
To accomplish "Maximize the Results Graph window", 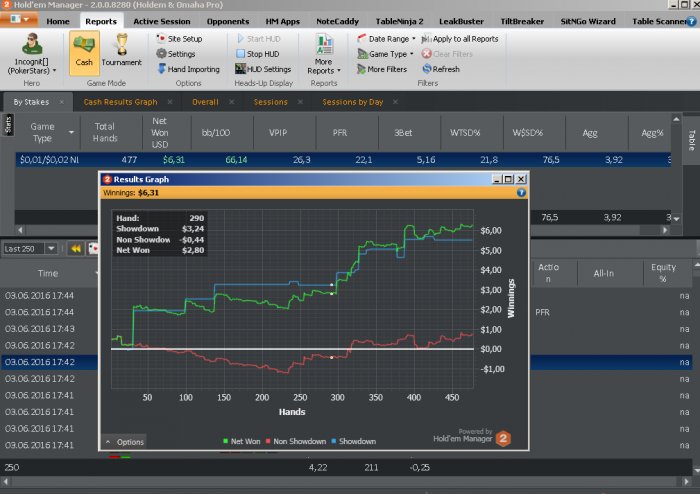I will pos(508,179).
